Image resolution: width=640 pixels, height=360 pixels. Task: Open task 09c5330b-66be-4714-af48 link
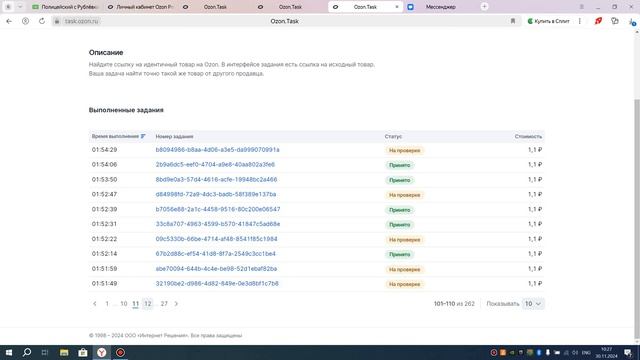point(216,239)
